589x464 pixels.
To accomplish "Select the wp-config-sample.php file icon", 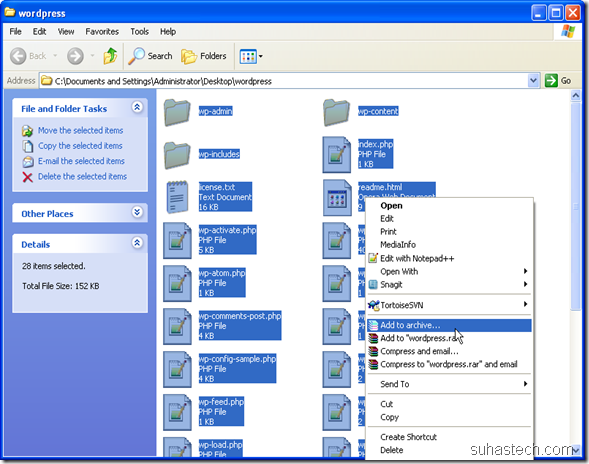I will pyautogui.click(x=177, y=369).
